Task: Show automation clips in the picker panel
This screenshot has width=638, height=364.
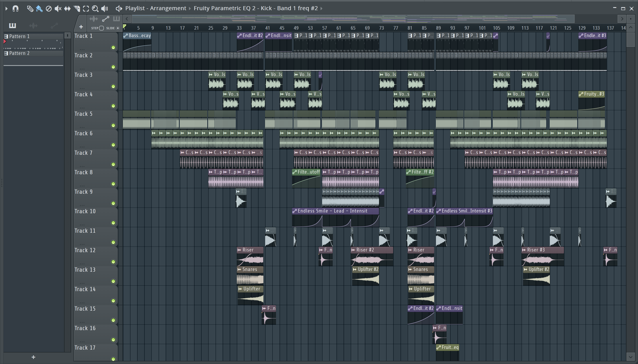Action: pyautogui.click(x=54, y=25)
